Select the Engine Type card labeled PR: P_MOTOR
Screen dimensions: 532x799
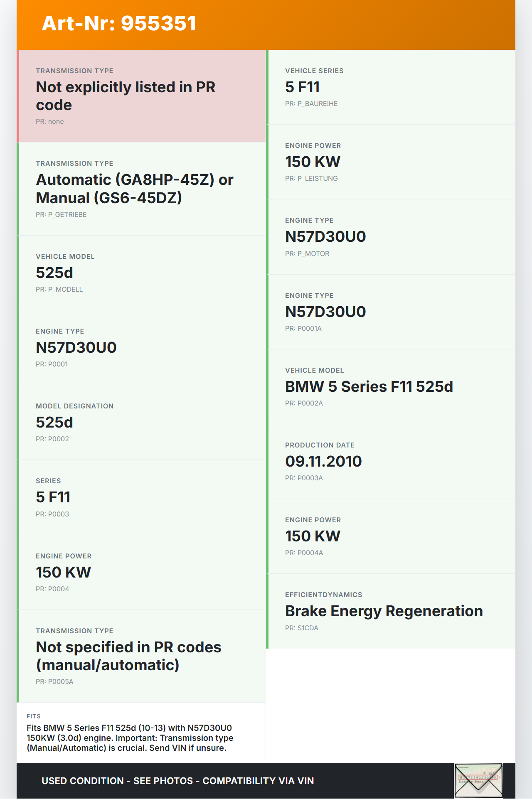coord(391,237)
